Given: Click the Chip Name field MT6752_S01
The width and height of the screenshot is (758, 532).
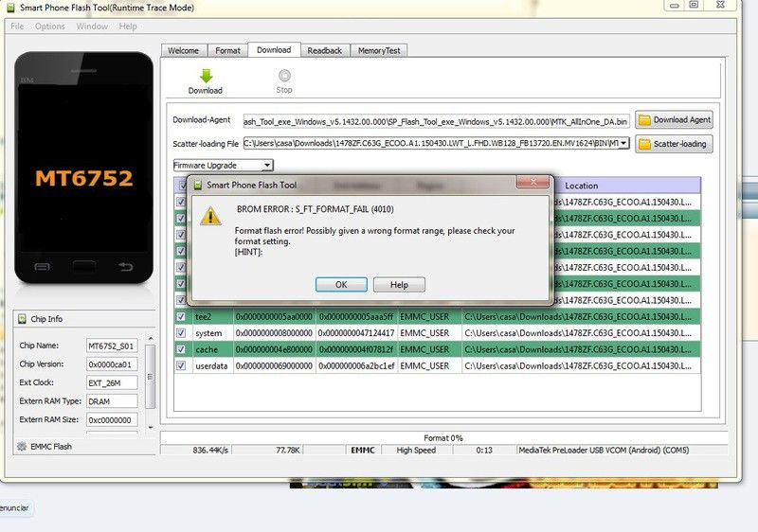Looking at the screenshot, I should pyautogui.click(x=112, y=346).
